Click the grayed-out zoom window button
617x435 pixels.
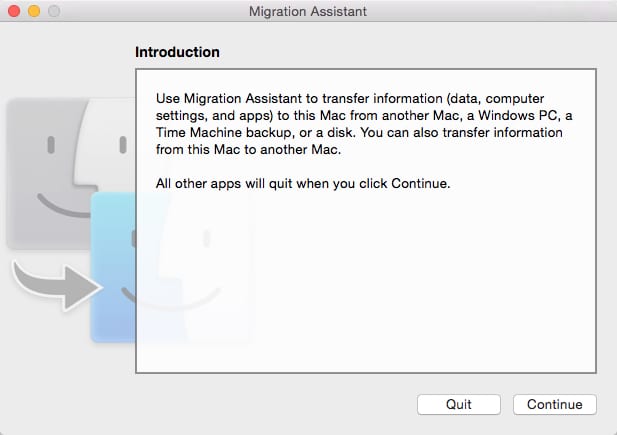(x=53, y=11)
